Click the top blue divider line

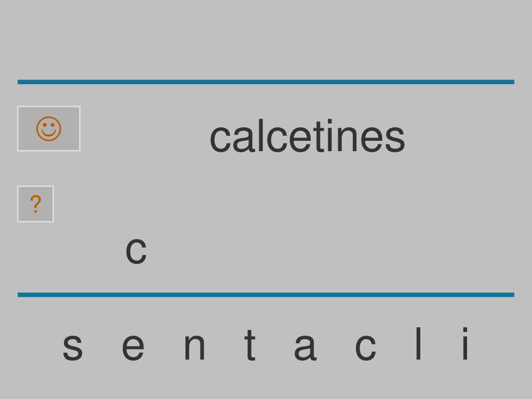(266, 82)
